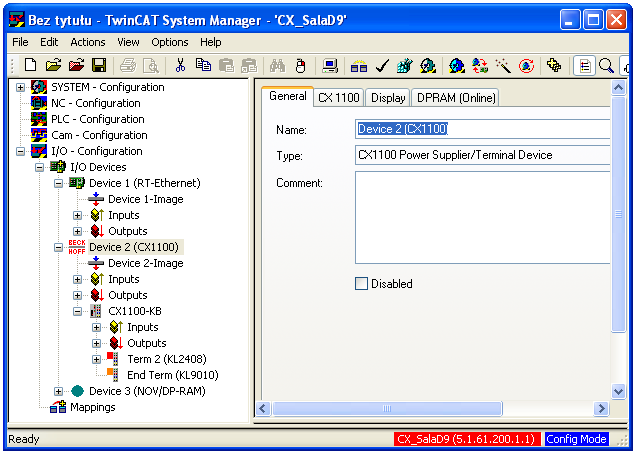Expand Outputs under Device 1 (RT-Ethernet)

(77, 231)
